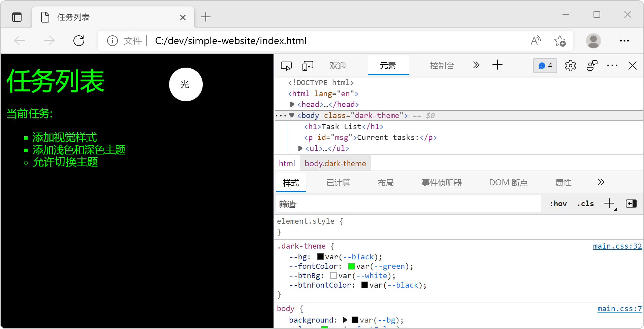
Task: Click the 光 theme toggle on the page
Action: [x=186, y=84]
